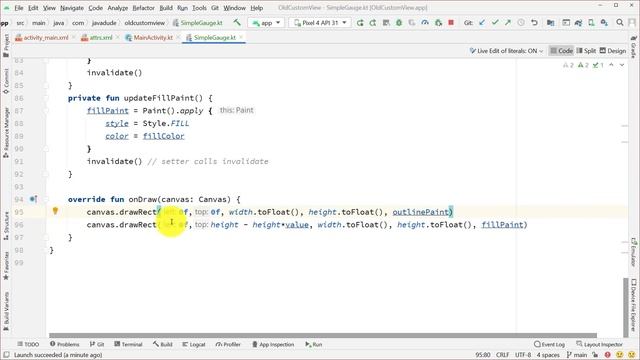This screenshot has height=360, width=640.
Task: Click the SimpleGauge.kt breadcrumb
Action: [198, 23]
